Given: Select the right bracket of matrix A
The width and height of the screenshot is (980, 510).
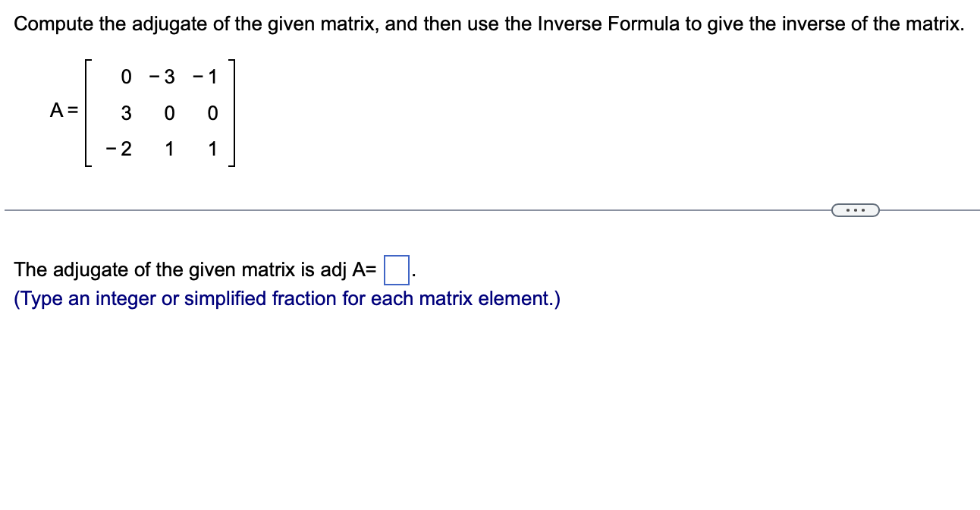Looking at the screenshot, I should tap(233, 112).
